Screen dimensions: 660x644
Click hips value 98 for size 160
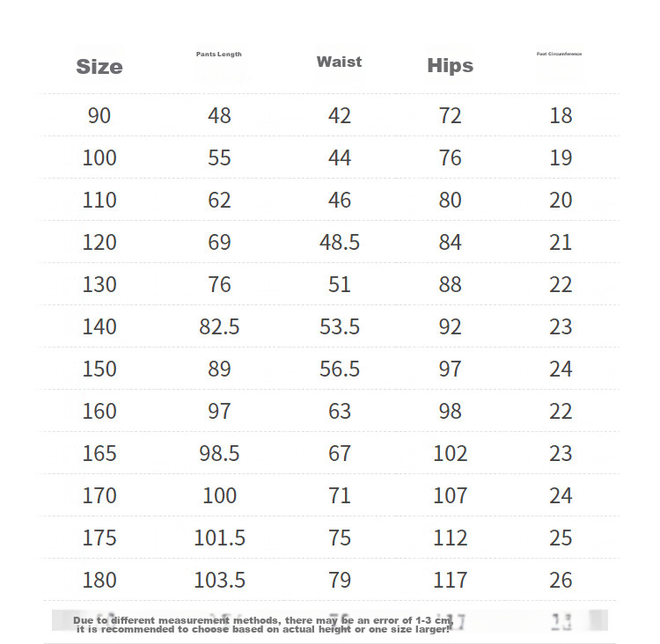(x=450, y=411)
